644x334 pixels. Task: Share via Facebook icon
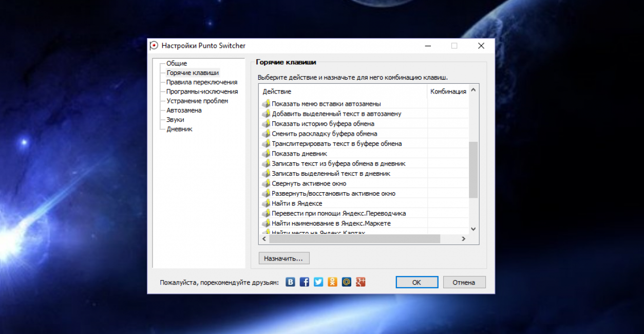point(305,282)
